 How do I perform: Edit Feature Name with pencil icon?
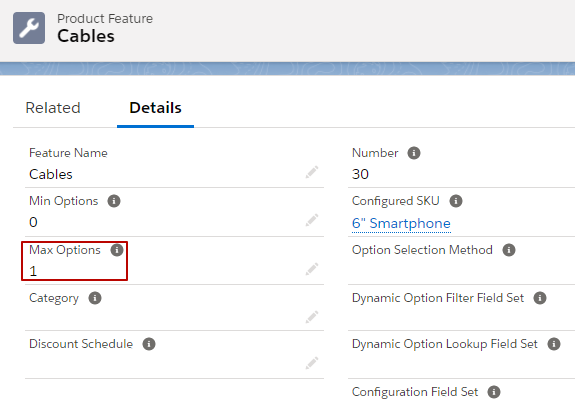pyautogui.click(x=312, y=172)
